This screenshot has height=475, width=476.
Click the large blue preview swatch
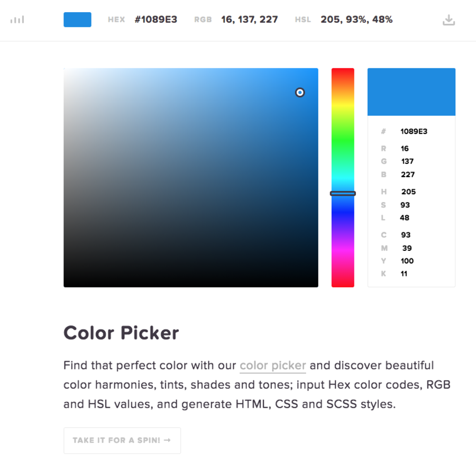click(411, 92)
